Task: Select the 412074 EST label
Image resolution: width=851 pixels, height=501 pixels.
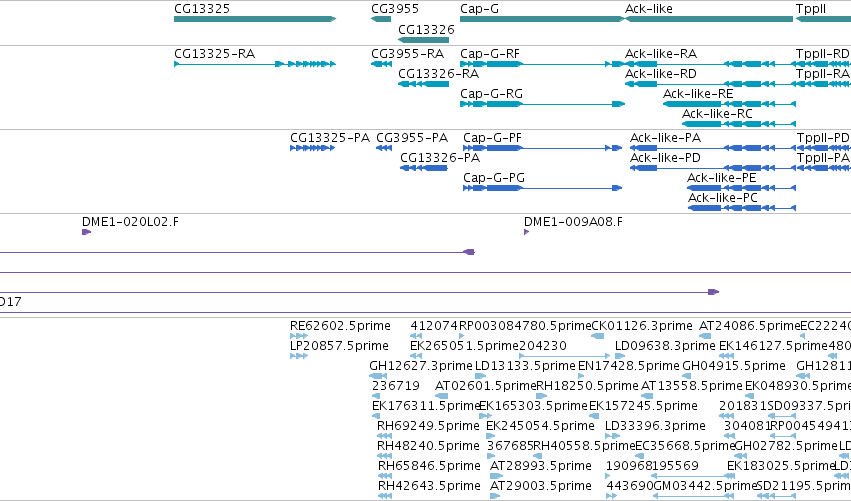Action: pos(434,326)
